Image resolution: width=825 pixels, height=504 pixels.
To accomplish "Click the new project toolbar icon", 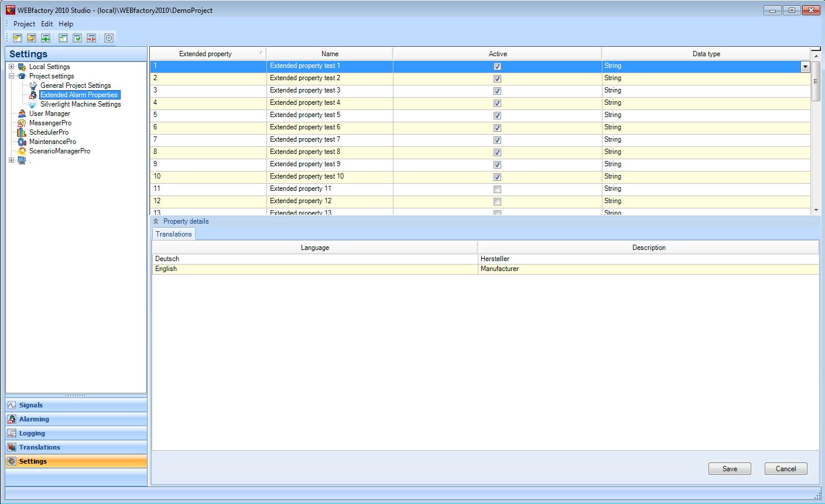I will point(18,38).
